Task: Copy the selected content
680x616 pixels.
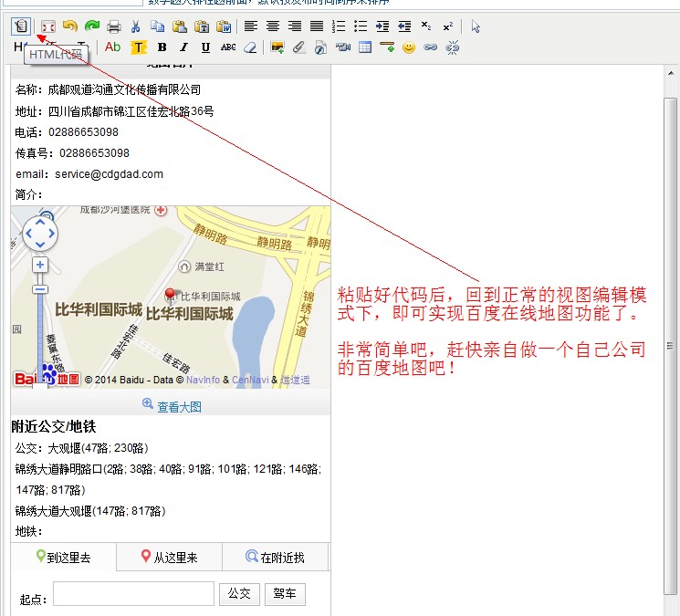Action: pos(157,26)
